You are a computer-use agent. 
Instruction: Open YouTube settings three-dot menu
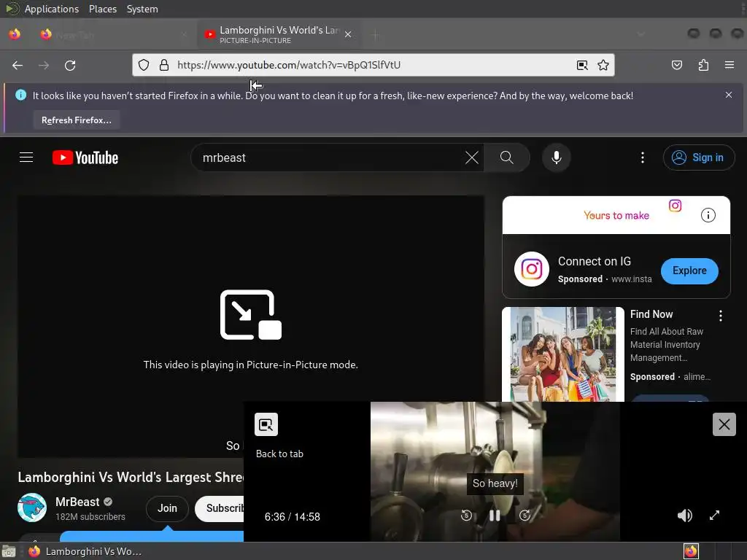click(x=643, y=157)
